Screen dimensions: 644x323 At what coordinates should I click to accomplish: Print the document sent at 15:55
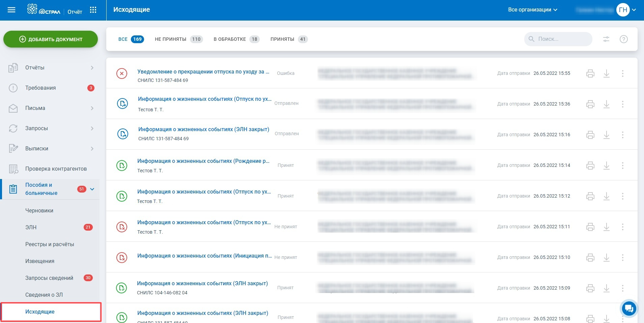[x=590, y=74]
